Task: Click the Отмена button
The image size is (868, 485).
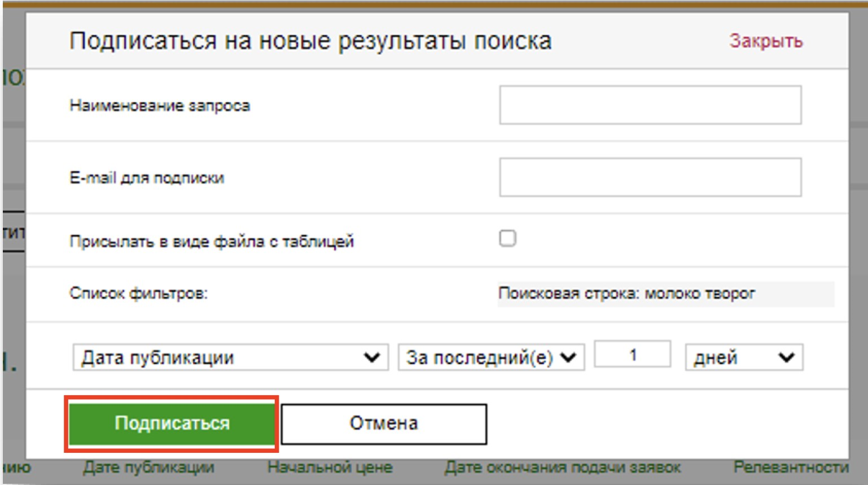Action: pos(384,423)
